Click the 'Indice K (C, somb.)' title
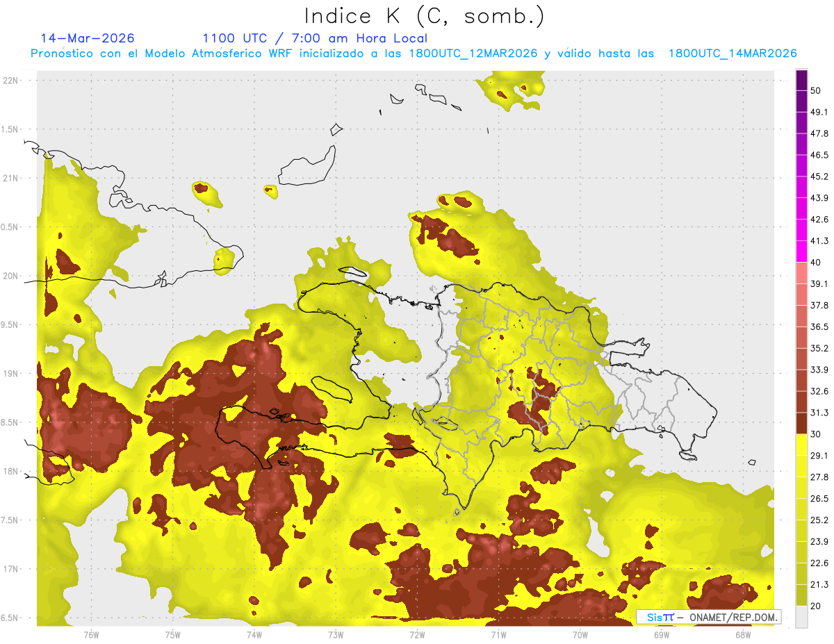The height and width of the screenshot is (644, 834). pos(425,16)
